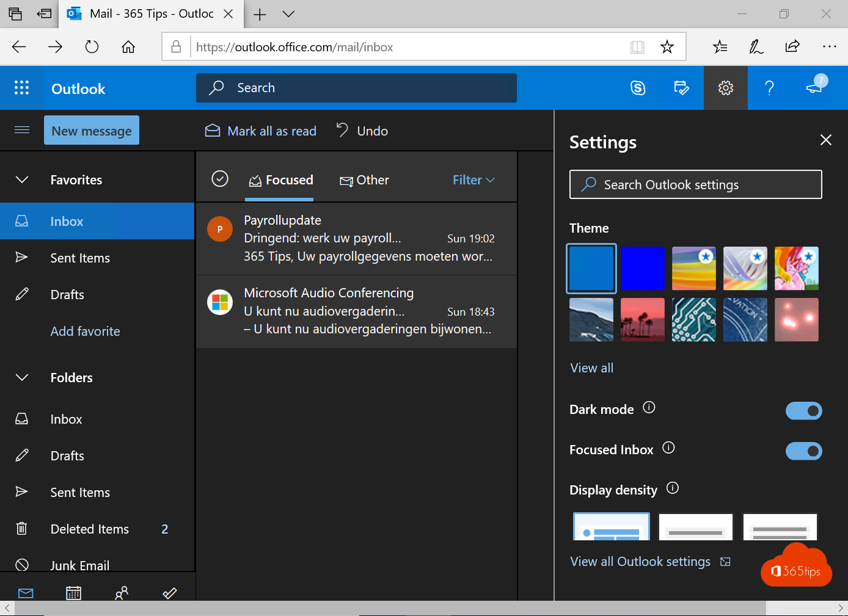Open Drafts under Folders

point(97,455)
